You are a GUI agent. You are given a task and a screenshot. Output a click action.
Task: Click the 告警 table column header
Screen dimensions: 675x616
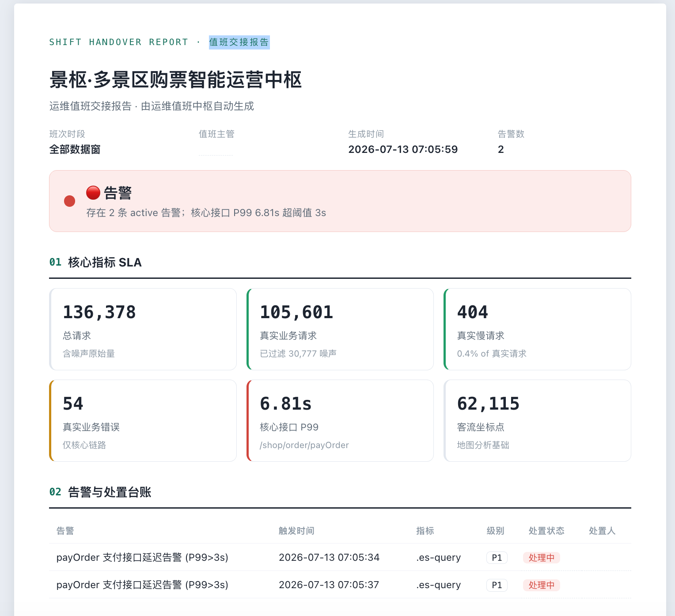point(65,531)
